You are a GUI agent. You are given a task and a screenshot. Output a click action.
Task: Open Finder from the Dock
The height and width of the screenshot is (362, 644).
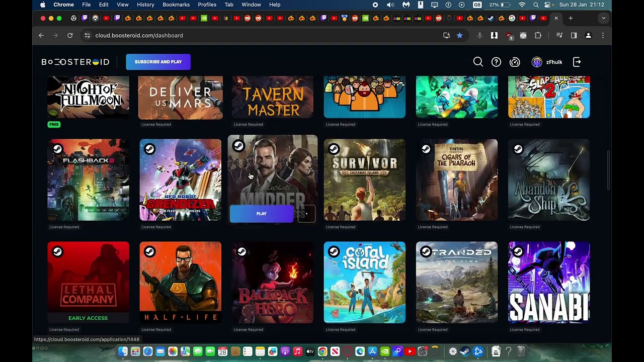click(123, 351)
